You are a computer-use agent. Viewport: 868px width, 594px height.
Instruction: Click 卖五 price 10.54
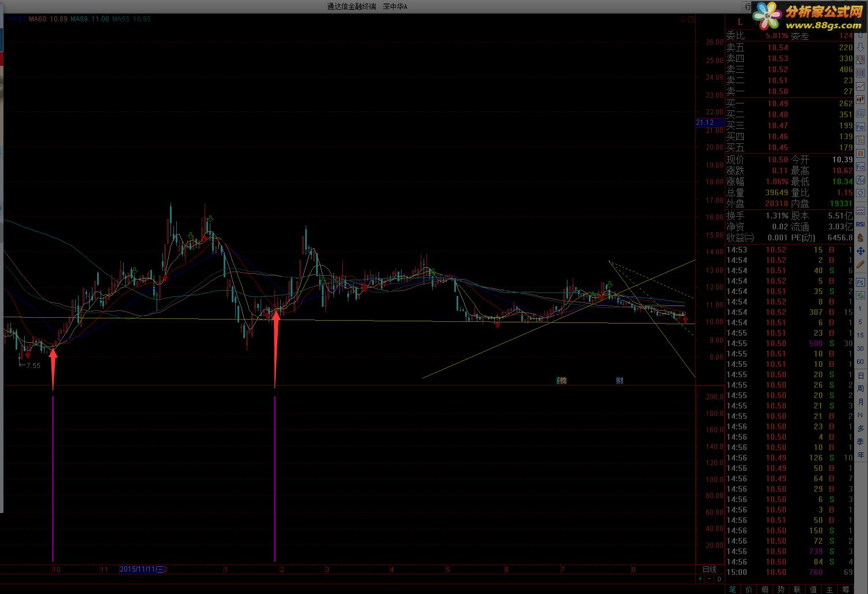coord(778,47)
